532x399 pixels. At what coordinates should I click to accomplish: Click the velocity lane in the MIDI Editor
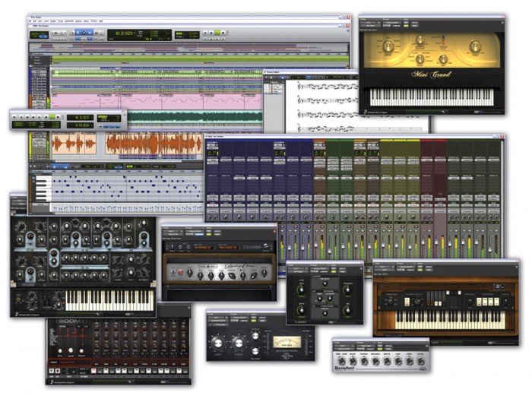(x=127, y=207)
